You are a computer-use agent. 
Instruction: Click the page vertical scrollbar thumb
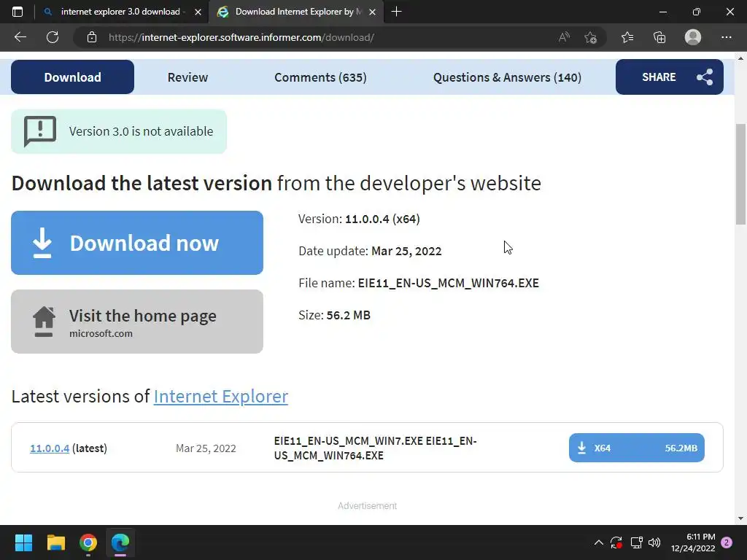[x=740, y=174]
